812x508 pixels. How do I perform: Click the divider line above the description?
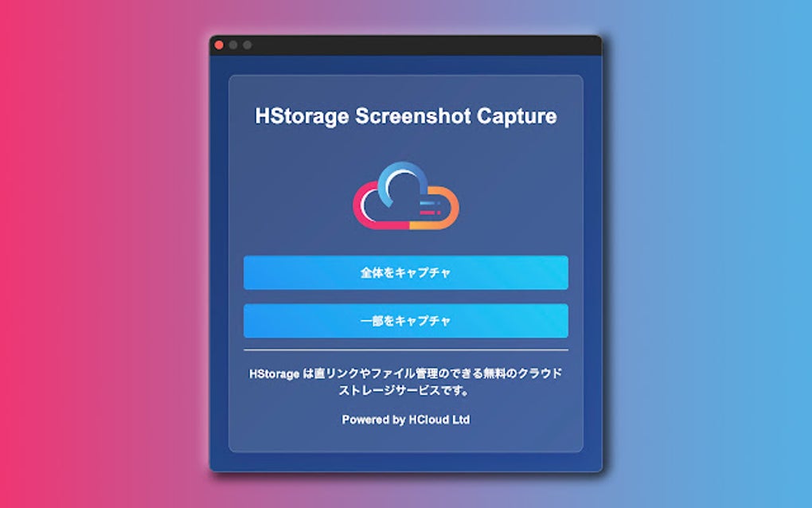(406, 350)
